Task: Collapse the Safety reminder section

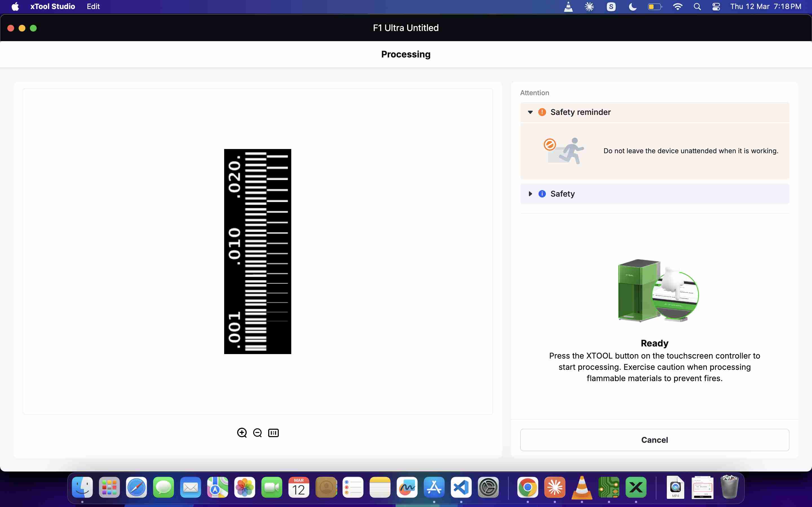Action: coord(530,112)
